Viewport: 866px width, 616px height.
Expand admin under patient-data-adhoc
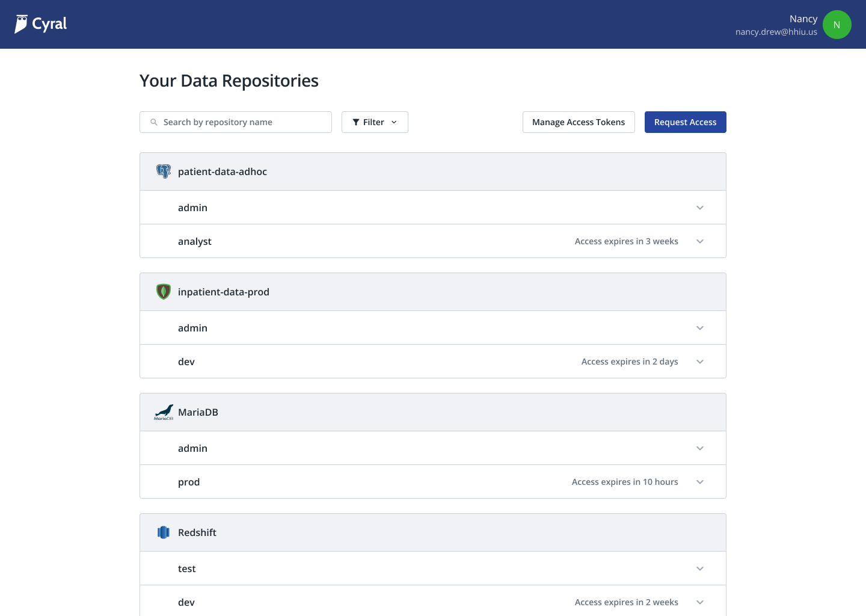coord(699,208)
